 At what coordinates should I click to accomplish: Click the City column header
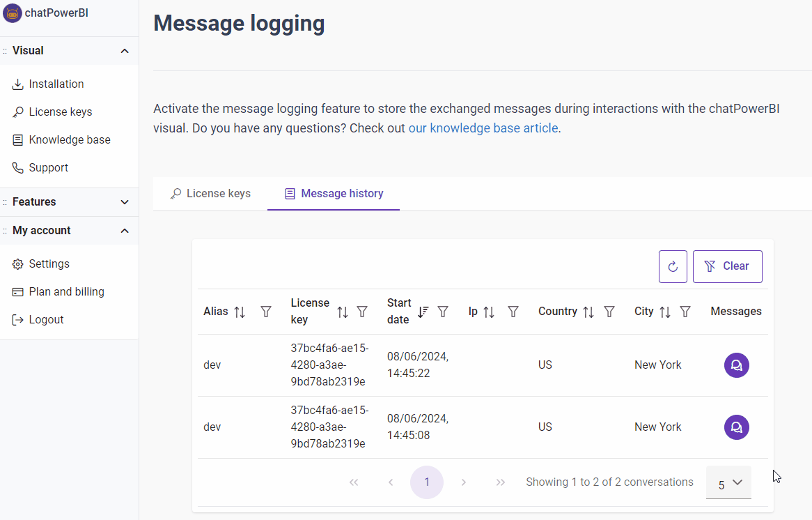point(643,311)
